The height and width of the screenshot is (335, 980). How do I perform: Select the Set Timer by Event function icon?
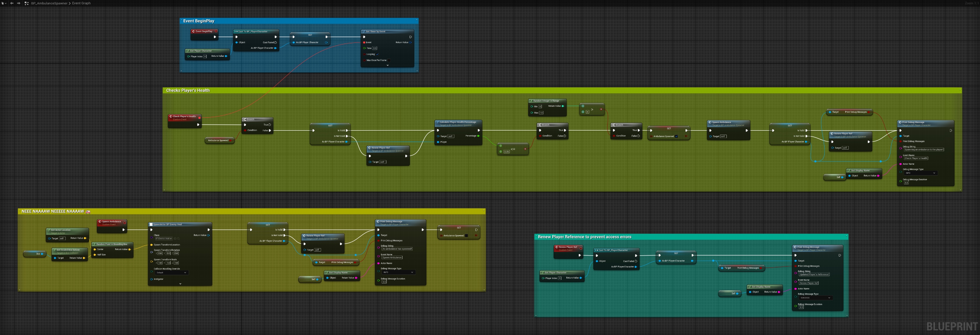tap(364, 32)
